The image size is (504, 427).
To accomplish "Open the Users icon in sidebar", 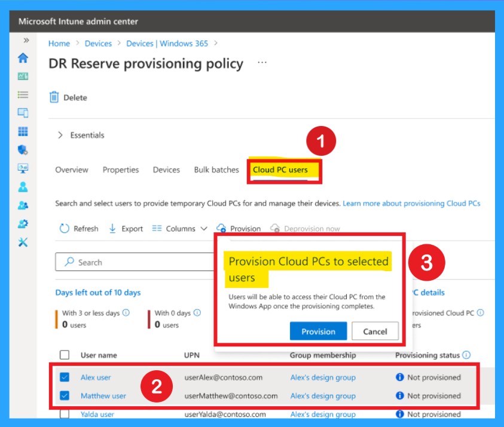I will pos(23,186).
